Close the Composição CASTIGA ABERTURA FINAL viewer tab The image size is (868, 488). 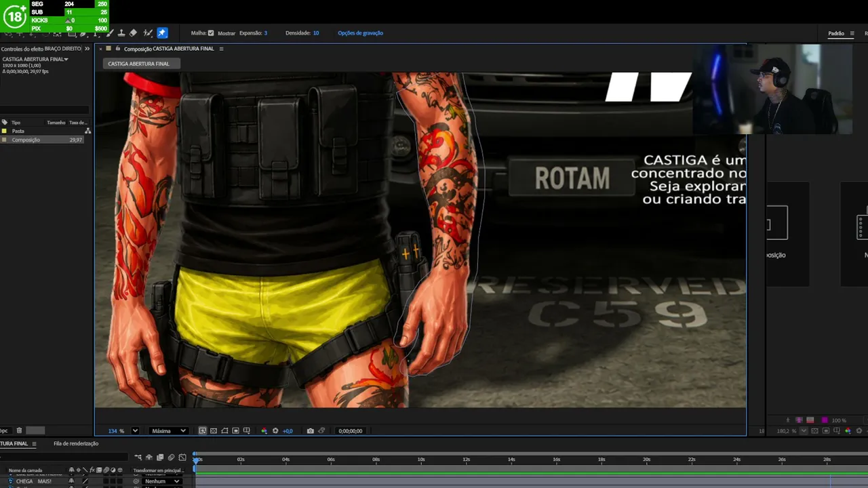coord(100,49)
